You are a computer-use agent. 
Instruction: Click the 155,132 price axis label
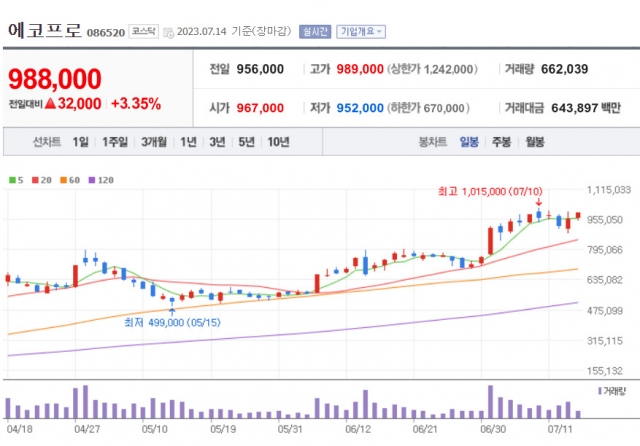pos(605,371)
